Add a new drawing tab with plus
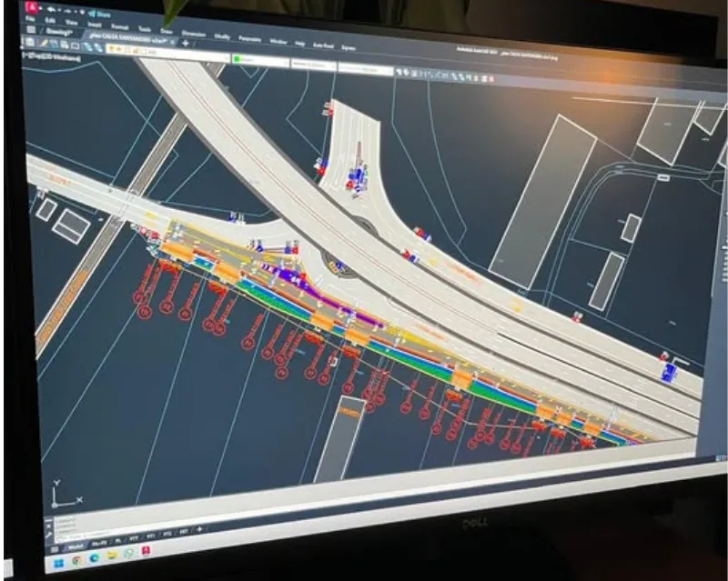Viewport: 728px width, 581px height. coord(186,43)
